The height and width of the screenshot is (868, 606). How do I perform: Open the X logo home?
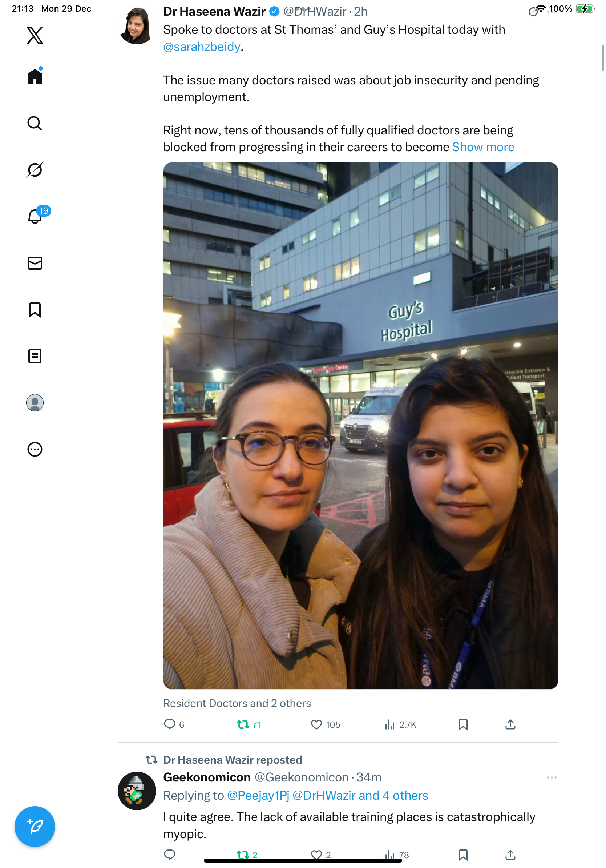pos(35,36)
